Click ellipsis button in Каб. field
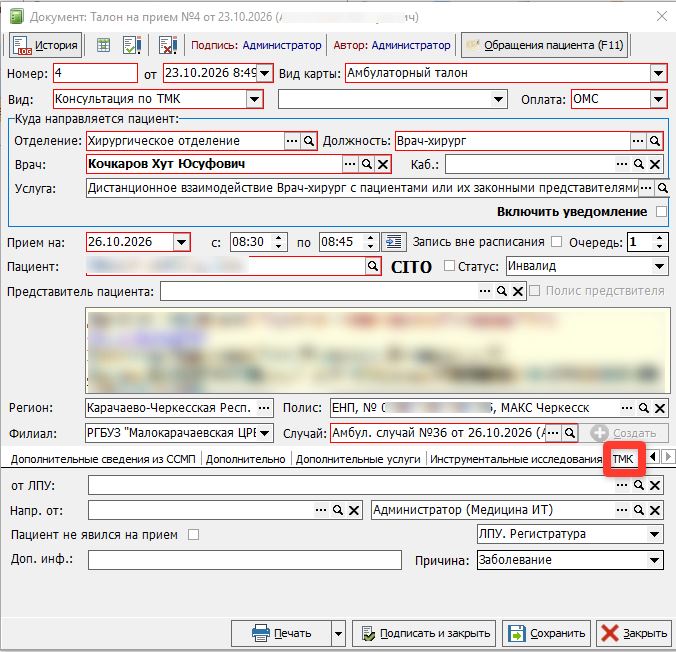 [622, 164]
